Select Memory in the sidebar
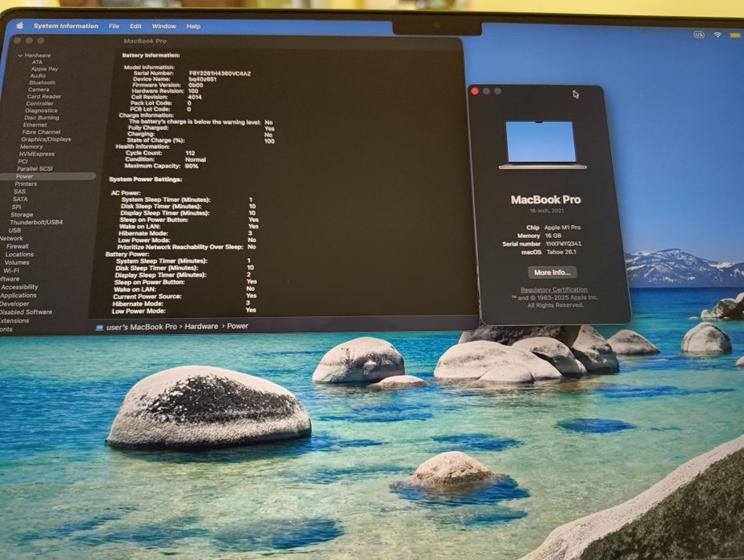 pos(31,147)
